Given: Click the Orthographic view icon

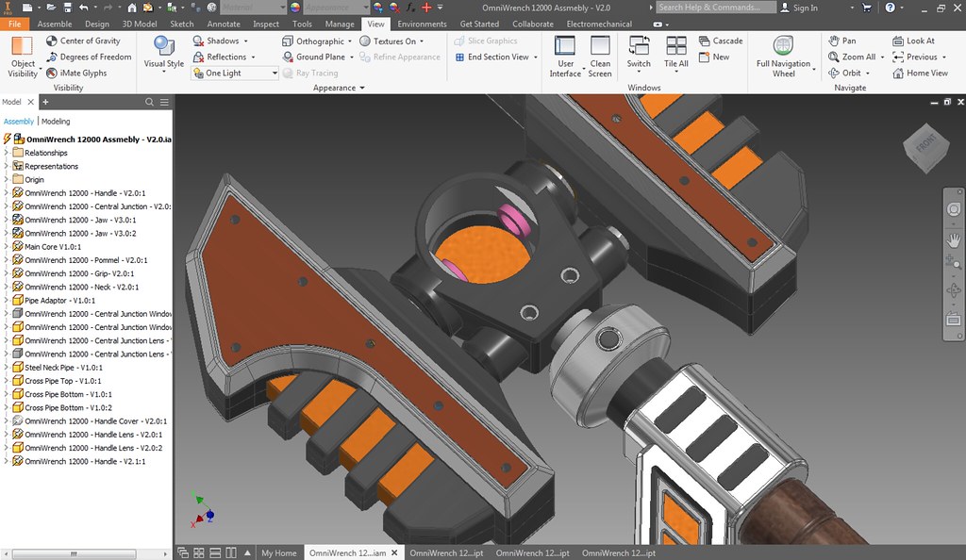Looking at the screenshot, I should pos(288,41).
